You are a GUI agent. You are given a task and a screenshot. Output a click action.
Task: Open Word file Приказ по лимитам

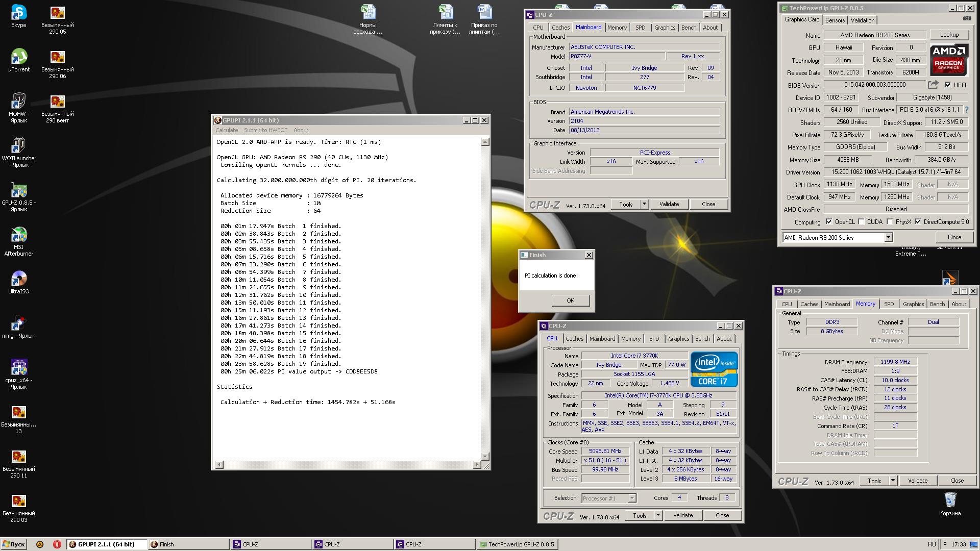[484, 19]
